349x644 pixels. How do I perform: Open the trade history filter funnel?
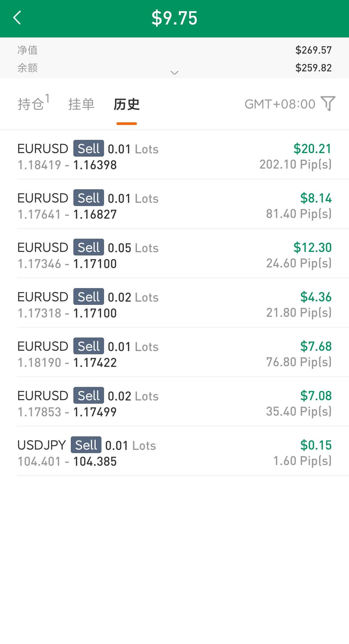[x=328, y=104]
